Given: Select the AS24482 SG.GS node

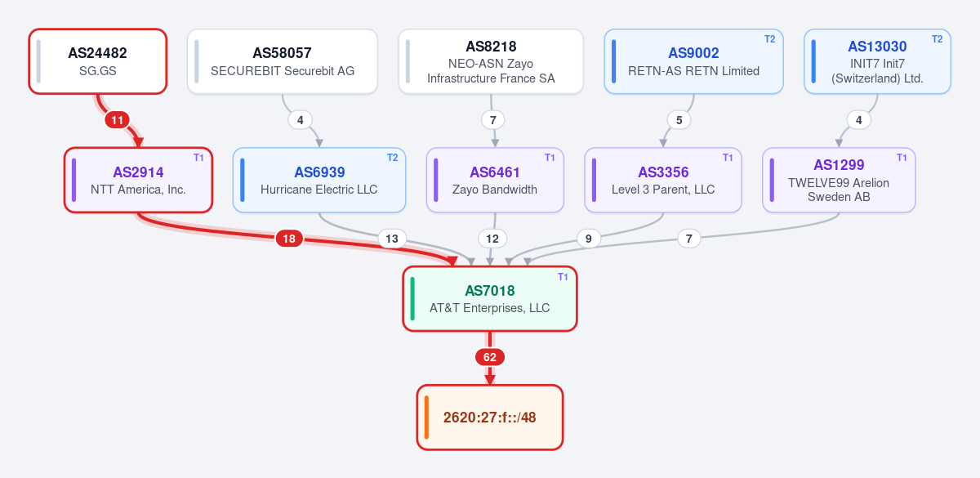Looking at the screenshot, I should (x=98, y=61).
